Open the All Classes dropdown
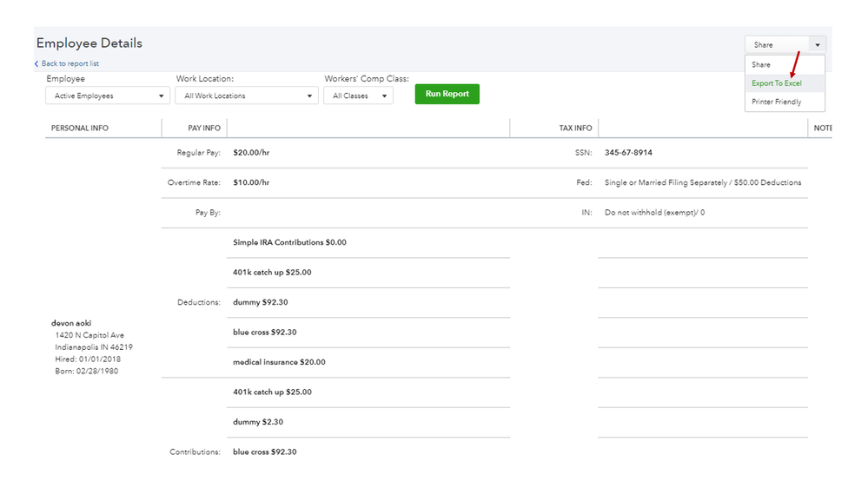 (358, 96)
